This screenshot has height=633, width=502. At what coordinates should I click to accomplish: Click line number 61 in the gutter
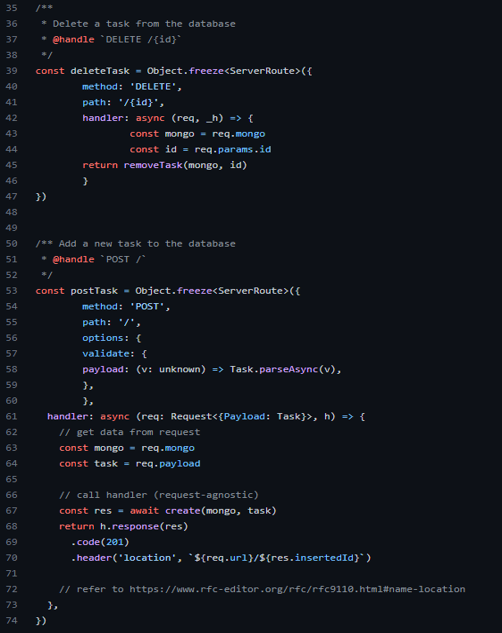(x=11, y=416)
